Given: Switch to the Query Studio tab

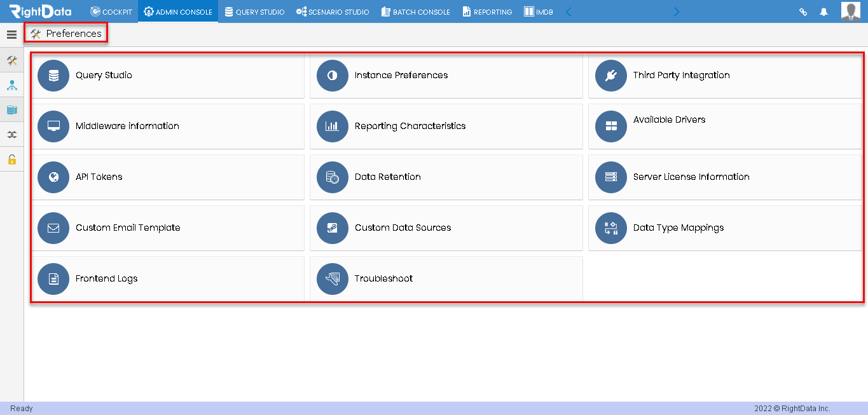Looking at the screenshot, I should (x=254, y=11).
